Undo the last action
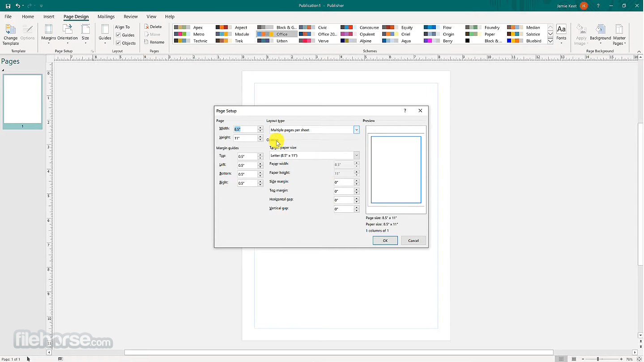 tap(18, 6)
